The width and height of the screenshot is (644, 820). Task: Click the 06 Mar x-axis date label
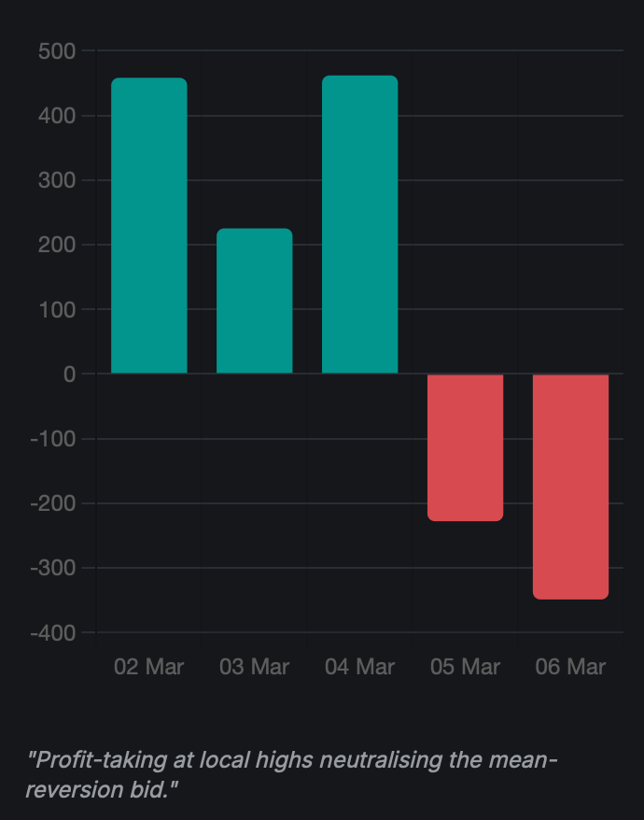570,667
